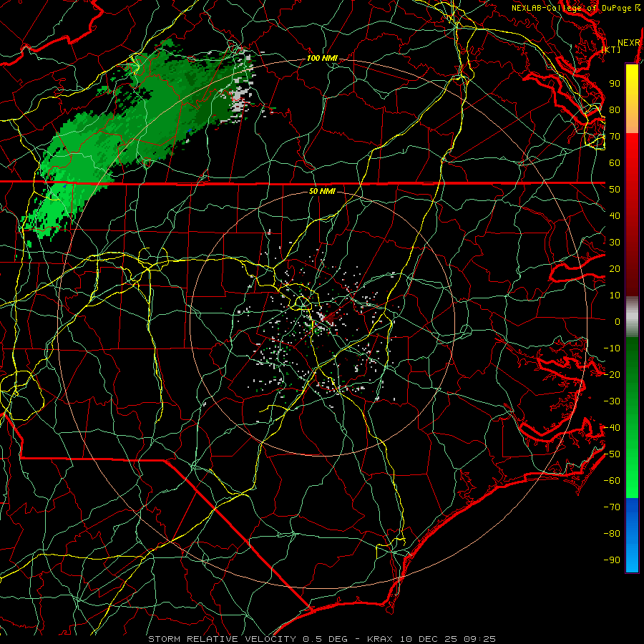This screenshot has height=644, width=644.
Task: Click the 30 value on the velocity scale
Action: tap(615, 243)
